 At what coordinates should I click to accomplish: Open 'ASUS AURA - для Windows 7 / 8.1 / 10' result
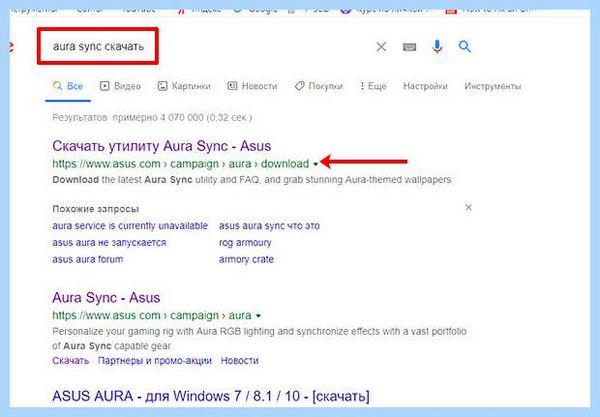click(x=211, y=396)
